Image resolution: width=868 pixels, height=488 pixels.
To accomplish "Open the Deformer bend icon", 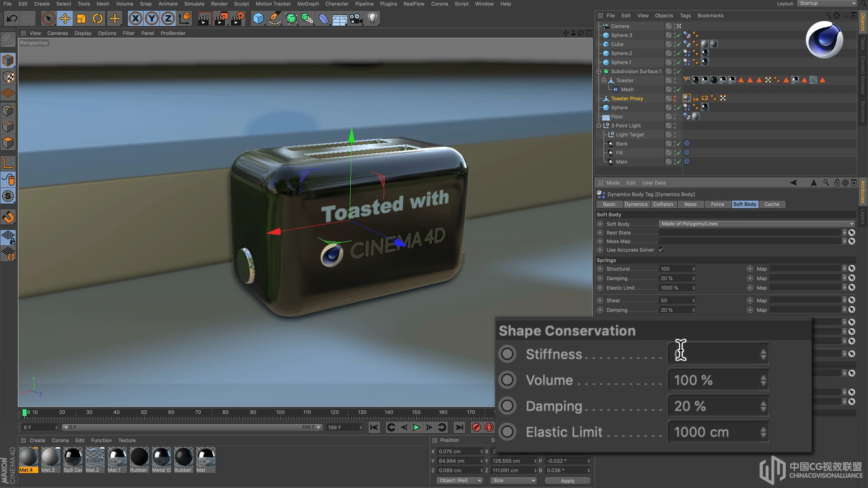I will [x=324, y=19].
